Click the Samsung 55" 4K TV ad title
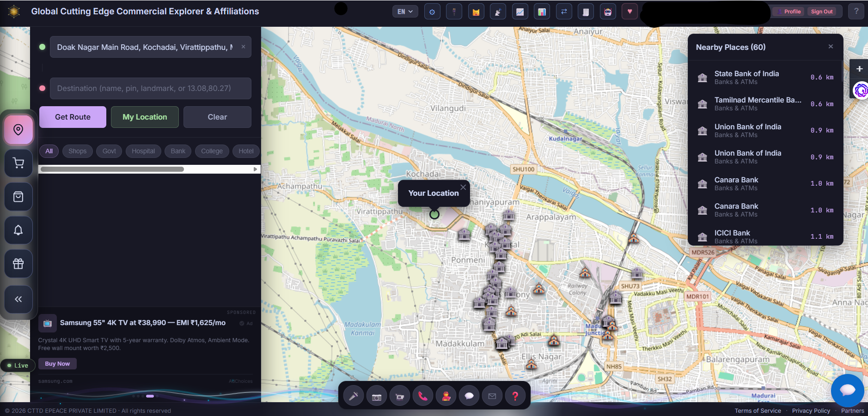Image resolution: width=868 pixels, height=416 pixels. tap(143, 323)
